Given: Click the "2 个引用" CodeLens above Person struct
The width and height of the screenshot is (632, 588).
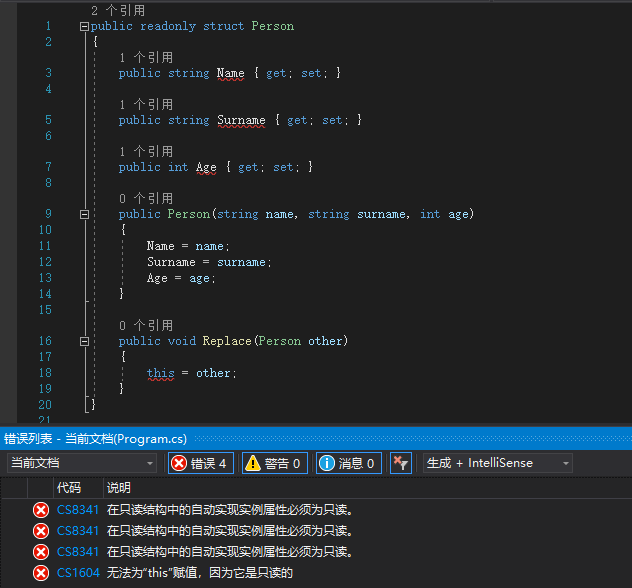Looking at the screenshot, I should coord(118,10).
